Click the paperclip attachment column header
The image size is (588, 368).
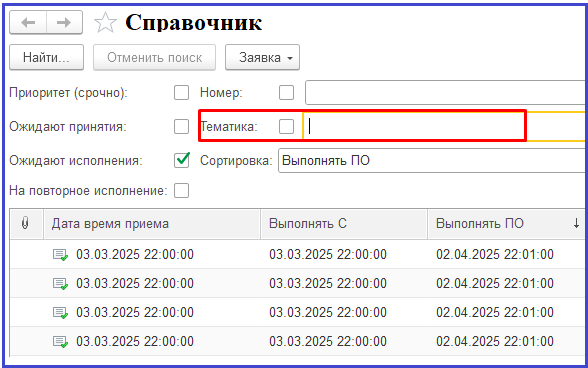click(25, 224)
